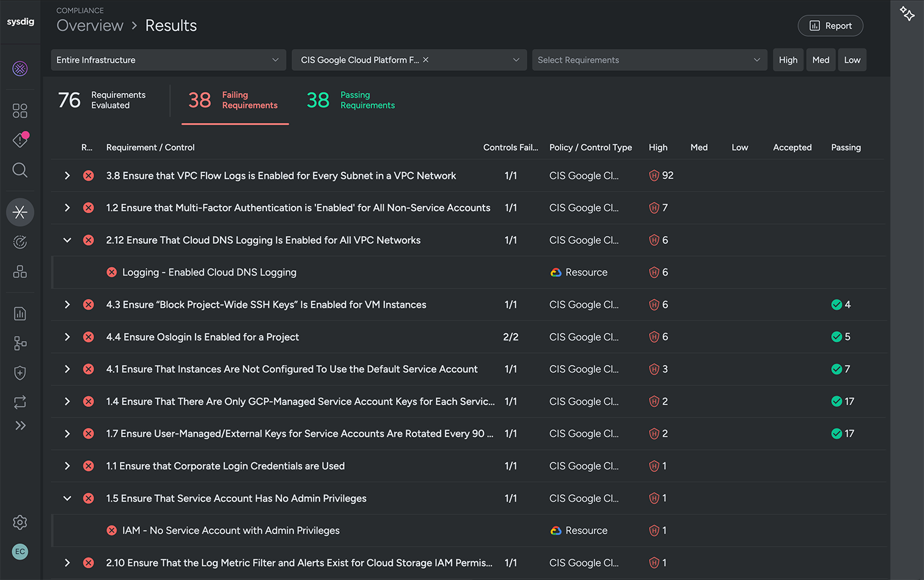
Task: Open Settings gear icon in sidebar
Action: [x=20, y=522]
